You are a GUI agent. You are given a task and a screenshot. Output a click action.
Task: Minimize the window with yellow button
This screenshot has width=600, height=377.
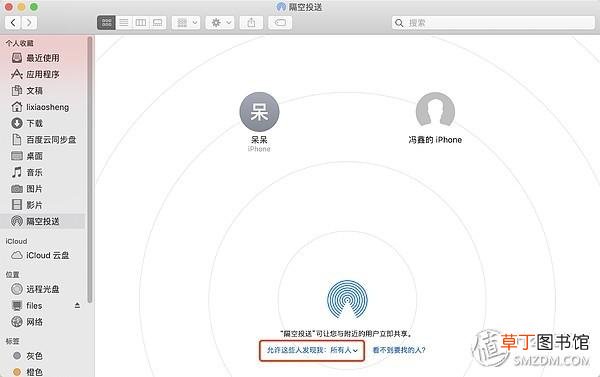coord(21,7)
